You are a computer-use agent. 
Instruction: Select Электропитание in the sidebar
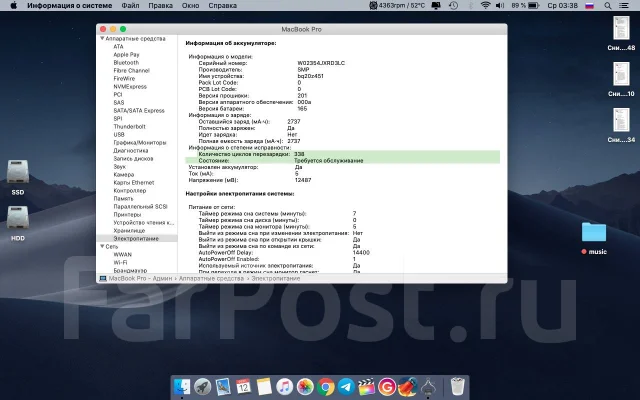[x=136, y=238]
